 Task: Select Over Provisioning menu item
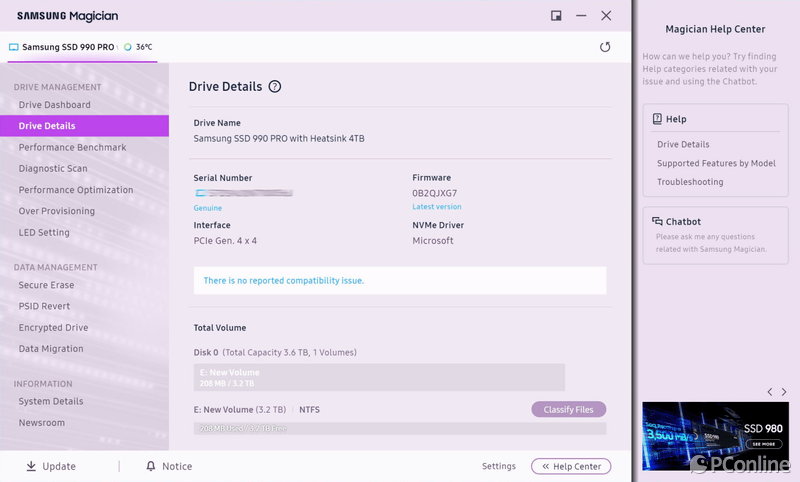click(x=57, y=211)
